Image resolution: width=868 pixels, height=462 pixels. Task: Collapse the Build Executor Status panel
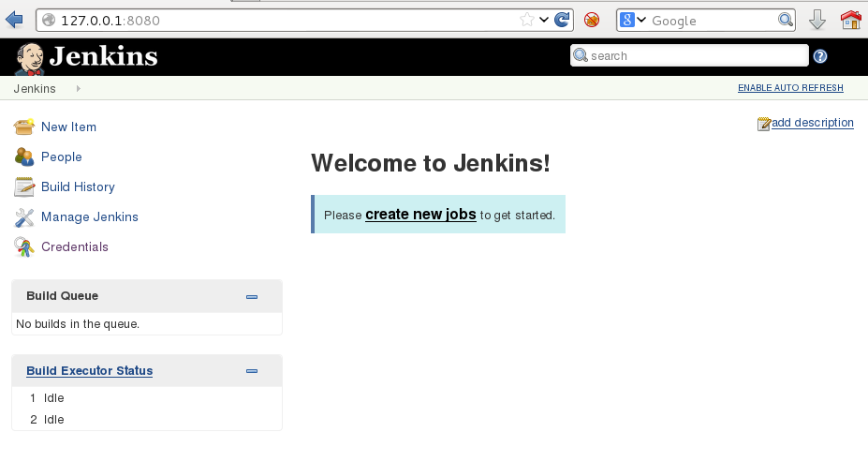252,371
